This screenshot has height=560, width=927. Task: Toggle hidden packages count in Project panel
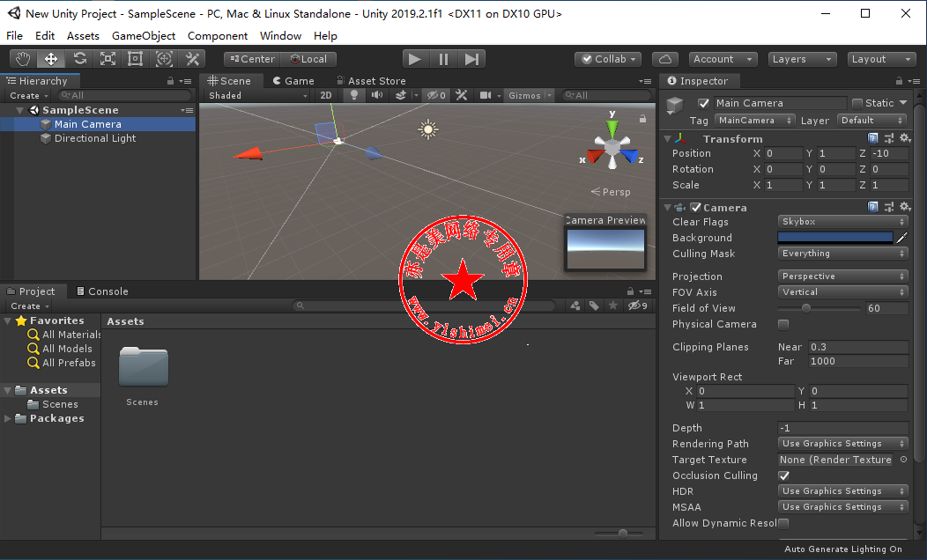click(637, 306)
